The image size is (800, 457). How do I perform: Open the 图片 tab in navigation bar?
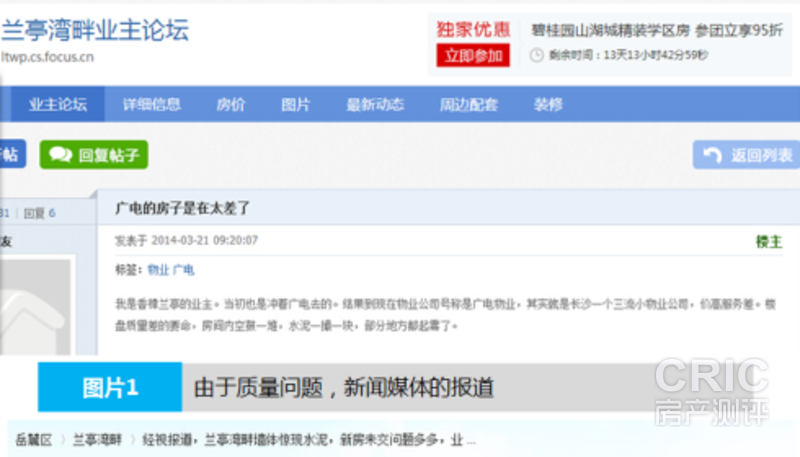point(295,104)
